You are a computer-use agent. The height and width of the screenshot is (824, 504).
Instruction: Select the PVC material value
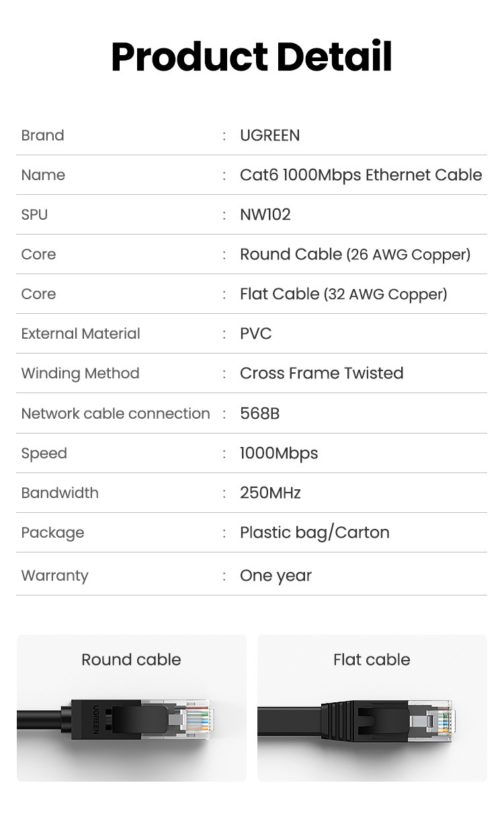(x=255, y=333)
